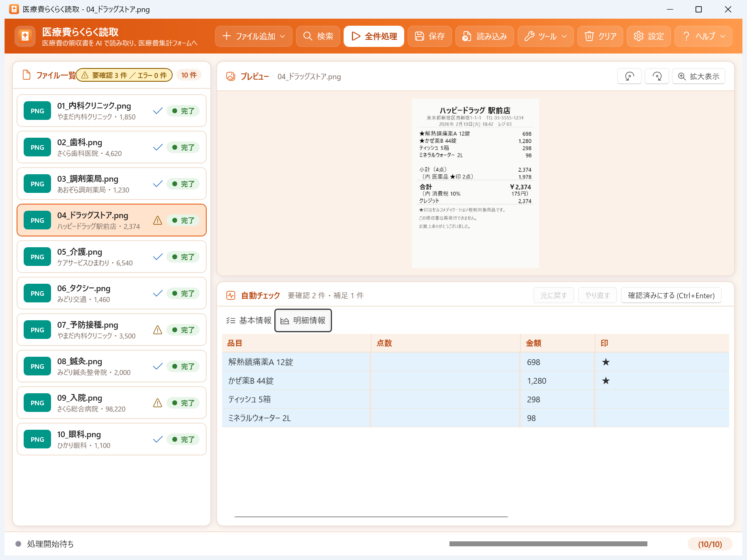Screen dimensions: 747x560
Task: Click warning icon on 07_予防接種.png
Action: point(158,330)
